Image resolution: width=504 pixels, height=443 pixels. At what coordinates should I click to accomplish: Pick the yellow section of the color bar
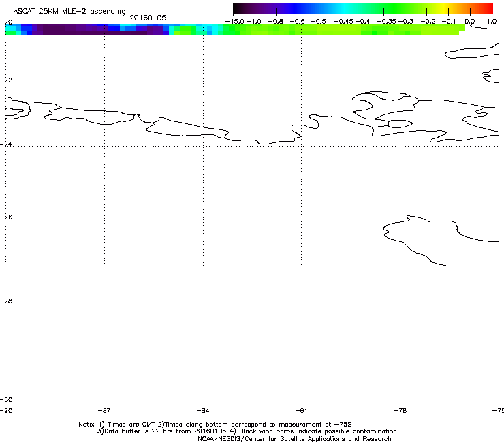[445, 8]
